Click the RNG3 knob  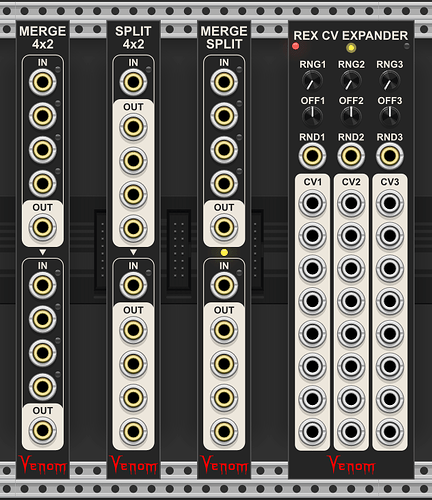pos(390,81)
